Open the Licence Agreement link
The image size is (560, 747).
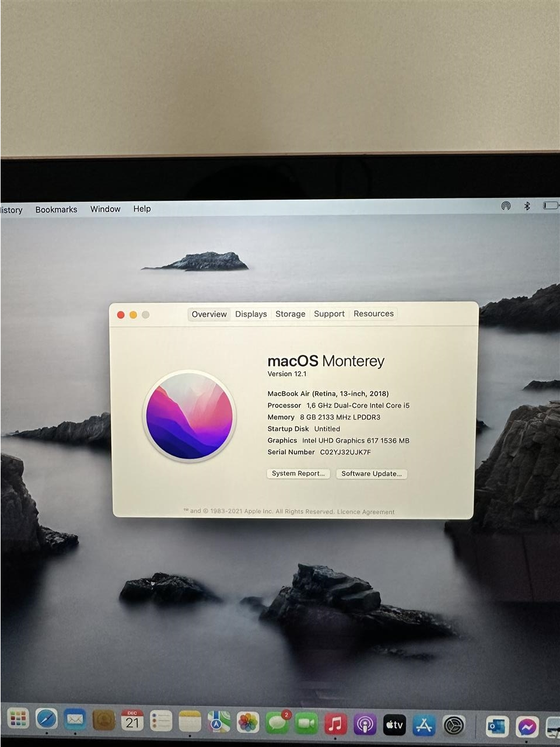366,512
